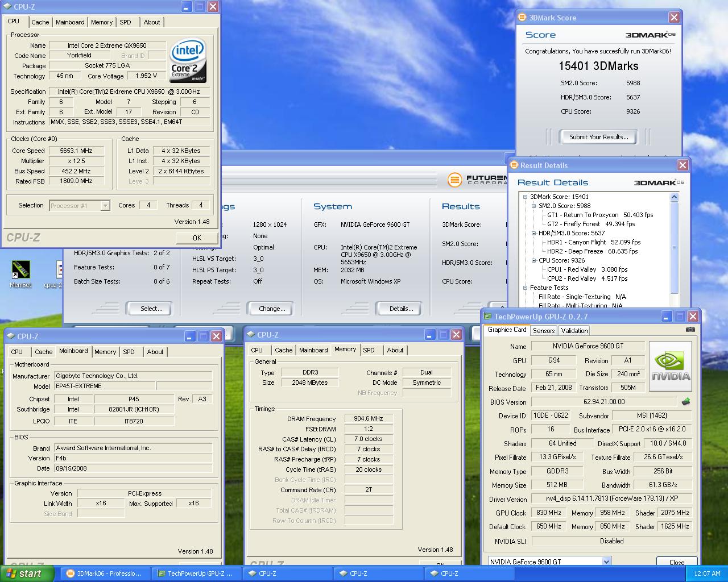Image resolution: width=728 pixels, height=582 pixels.
Task: Click the GPU-Z camera screenshot icon
Action: pyautogui.click(x=690, y=330)
